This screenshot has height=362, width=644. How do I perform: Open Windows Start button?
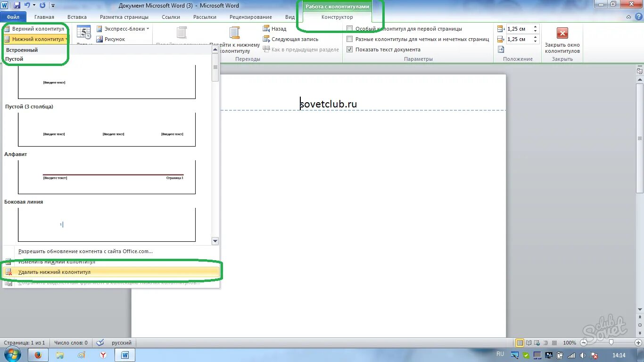point(12,355)
